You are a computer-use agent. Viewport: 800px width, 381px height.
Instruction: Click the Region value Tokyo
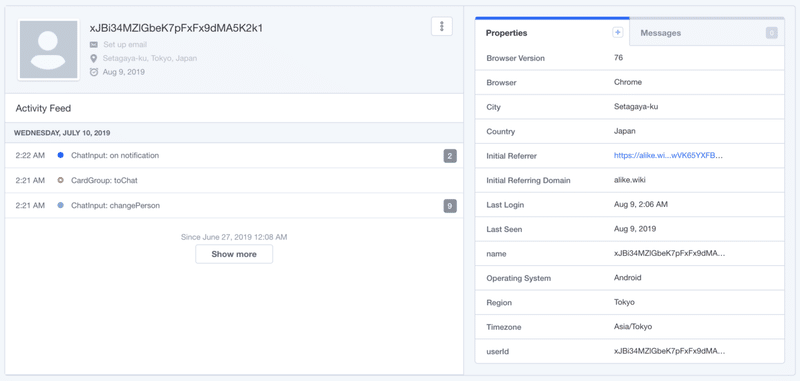click(x=624, y=302)
